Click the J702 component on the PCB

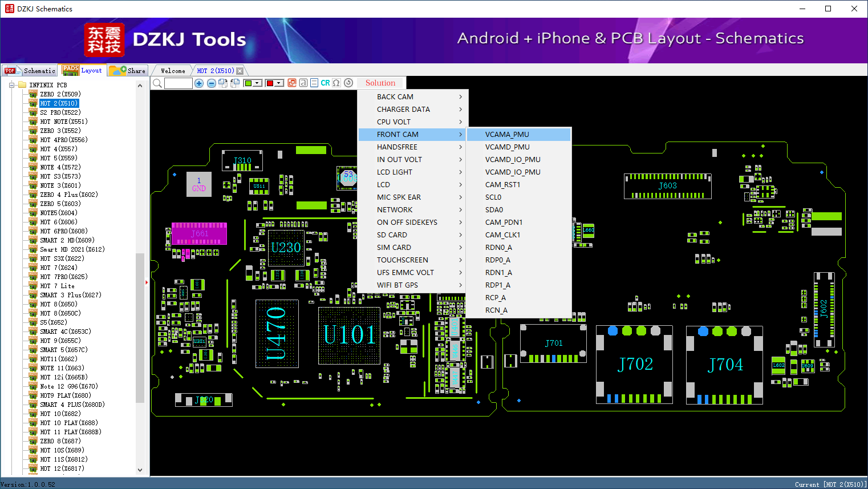635,364
